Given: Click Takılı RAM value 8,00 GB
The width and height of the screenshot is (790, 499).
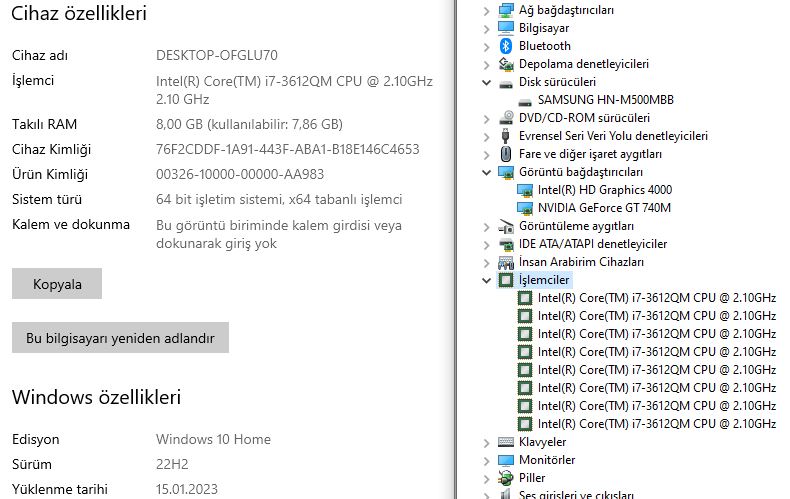Looking at the screenshot, I should (249, 124).
